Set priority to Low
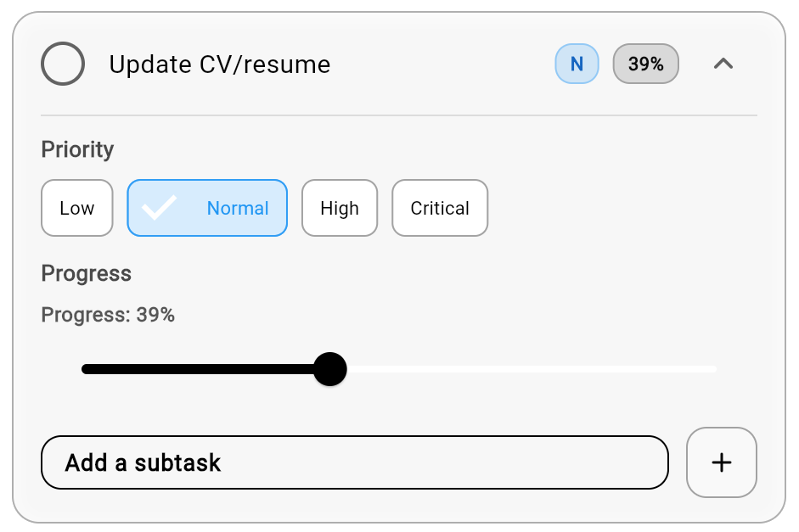Viewport: 799px width, 532px height. [x=77, y=208]
